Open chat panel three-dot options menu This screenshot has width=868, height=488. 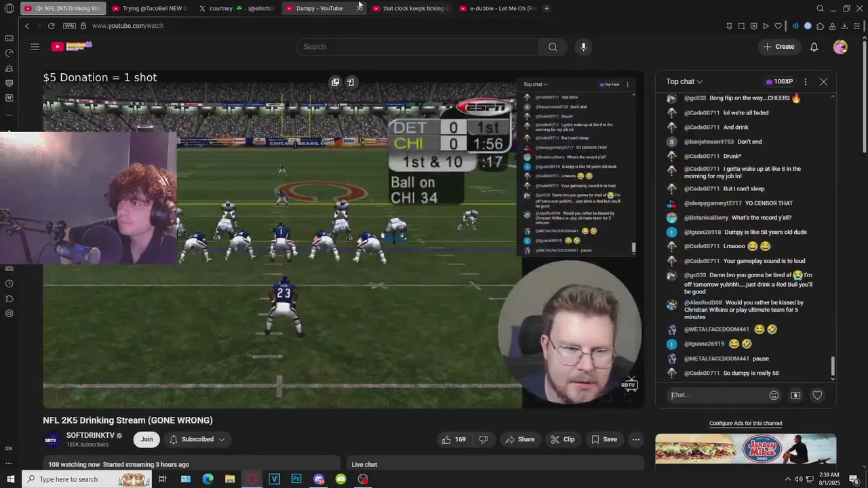(x=805, y=81)
